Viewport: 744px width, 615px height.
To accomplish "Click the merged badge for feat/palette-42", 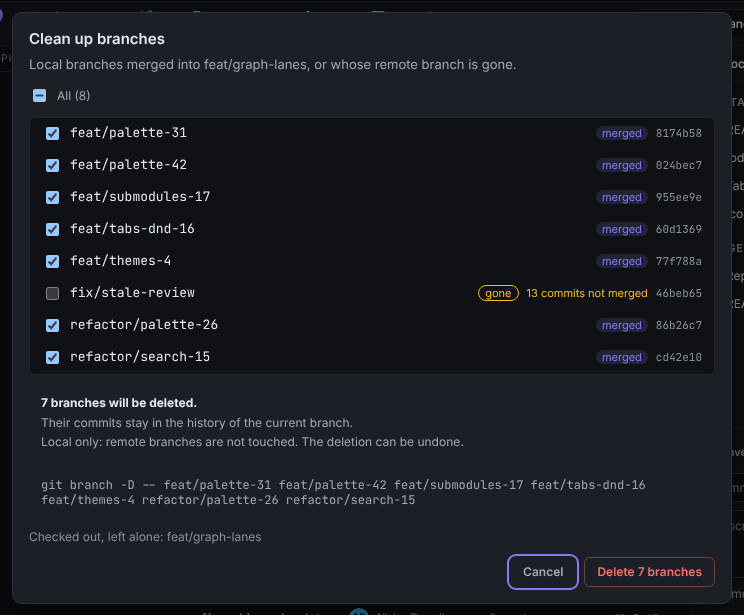I will click(622, 165).
